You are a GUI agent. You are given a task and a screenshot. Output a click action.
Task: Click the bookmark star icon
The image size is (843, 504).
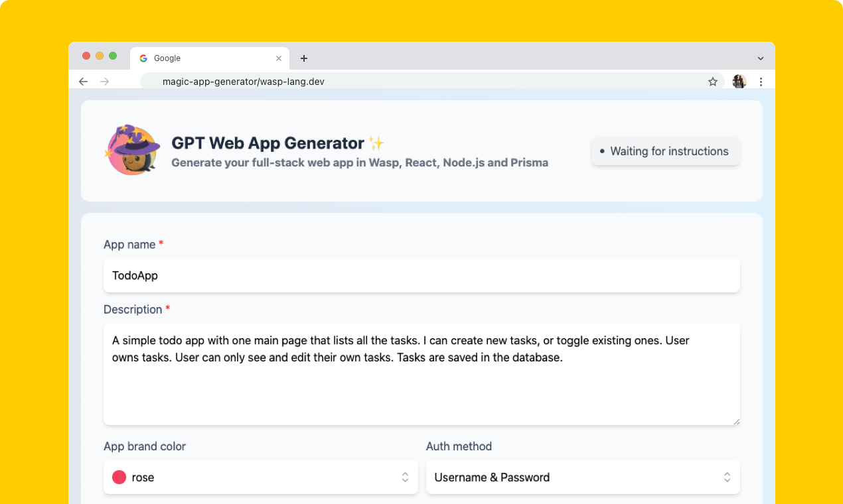pyautogui.click(x=713, y=82)
